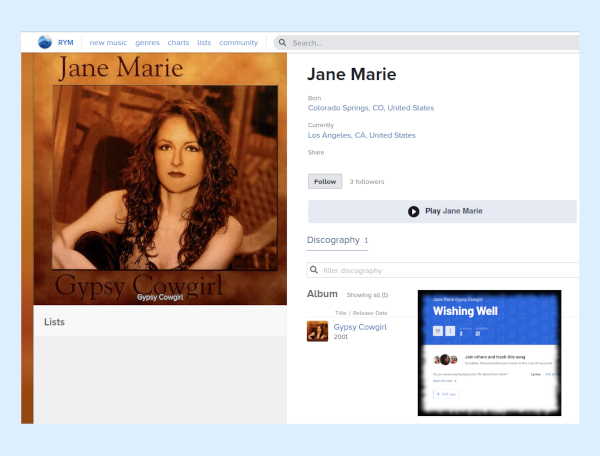Image resolution: width=600 pixels, height=456 pixels.
Task: Click the round play icon
Action: click(413, 211)
